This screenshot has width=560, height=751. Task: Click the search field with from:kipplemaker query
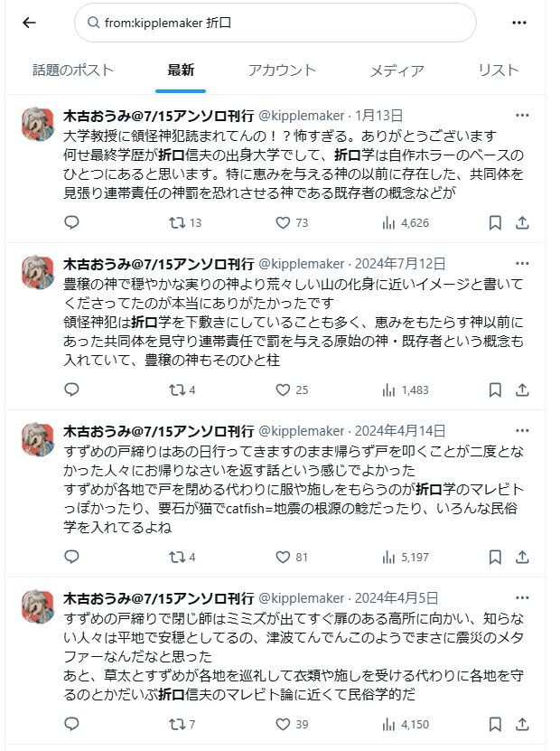pyautogui.click(x=275, y=23)
